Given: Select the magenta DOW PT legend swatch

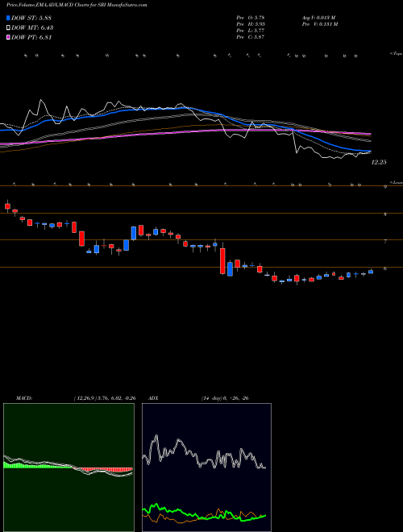Looking at the screenshot, I should pyautogui.click(x=8, y=38).
